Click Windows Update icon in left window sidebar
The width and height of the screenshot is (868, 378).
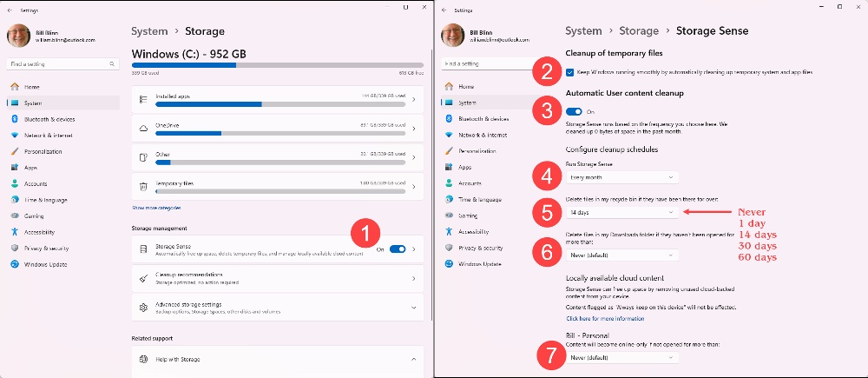[x=15, y=264]
